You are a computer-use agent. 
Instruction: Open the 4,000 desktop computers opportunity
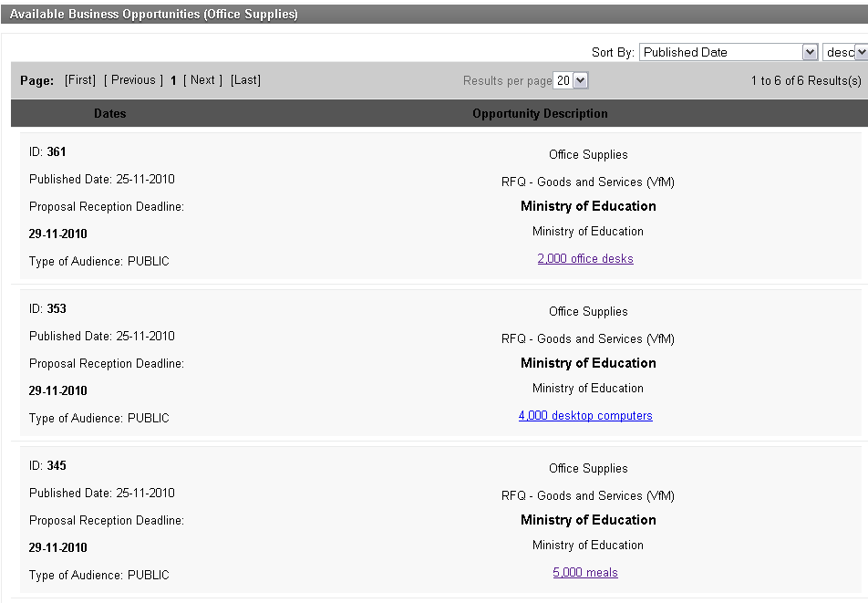585,415
